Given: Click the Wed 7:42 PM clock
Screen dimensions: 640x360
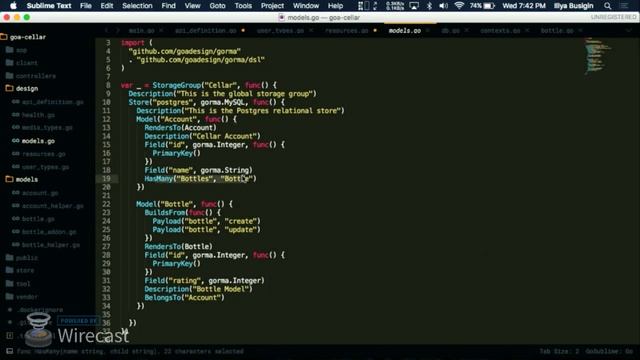Looking at the screenshot, I should point(524,6).
